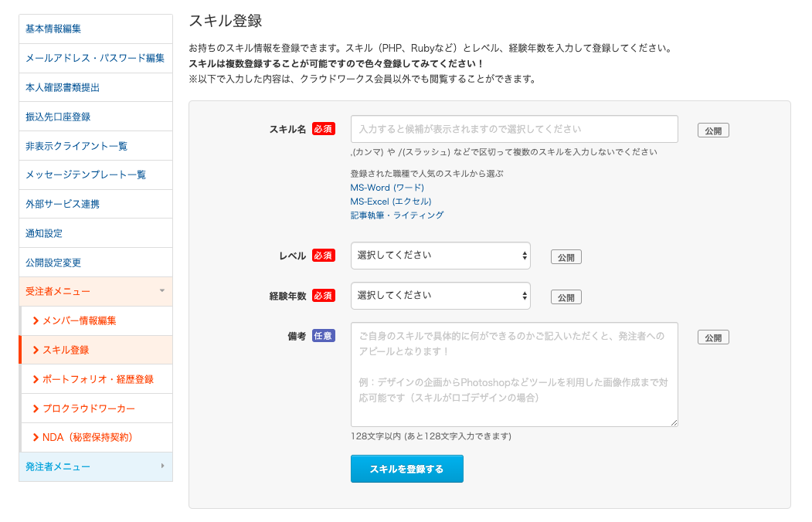This screenshot has width=812, height=522.
Task: Open 公開設定変更 menu item
Action: tap(96, 263)
